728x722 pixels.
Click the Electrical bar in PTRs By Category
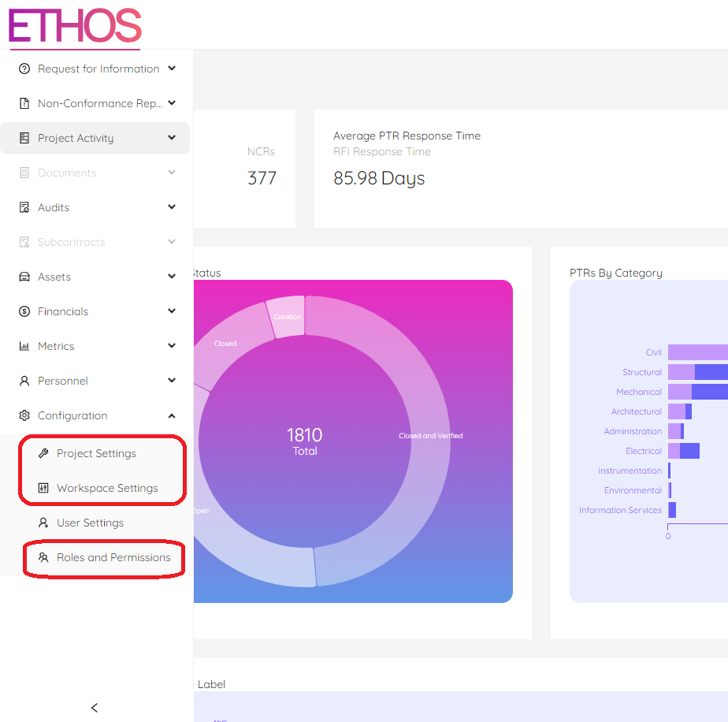point(684,451)
